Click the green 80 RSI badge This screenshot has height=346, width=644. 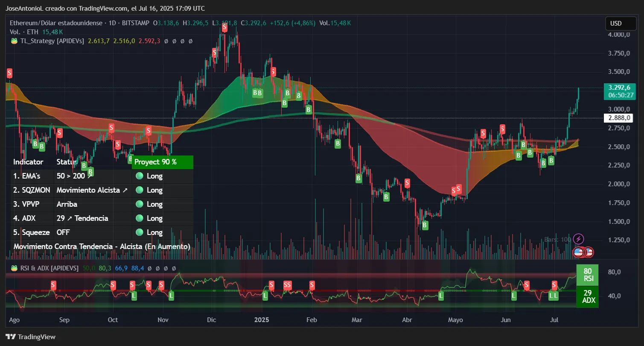[588, 274]
